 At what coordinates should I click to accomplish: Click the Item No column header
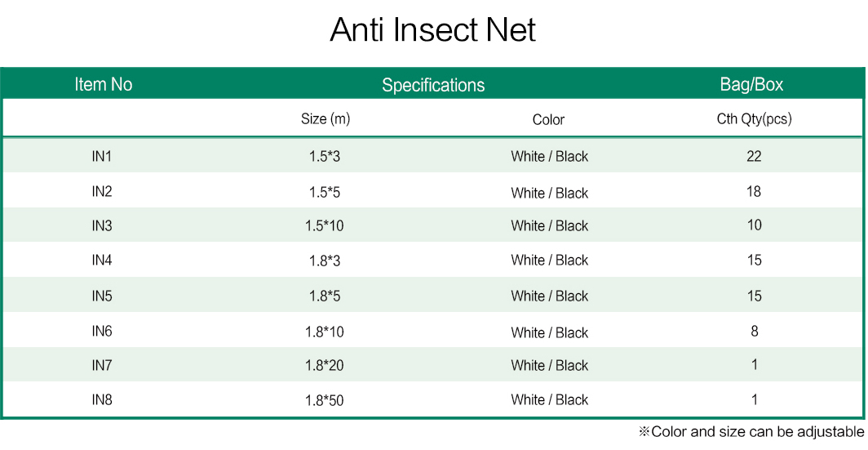(104, 84)
